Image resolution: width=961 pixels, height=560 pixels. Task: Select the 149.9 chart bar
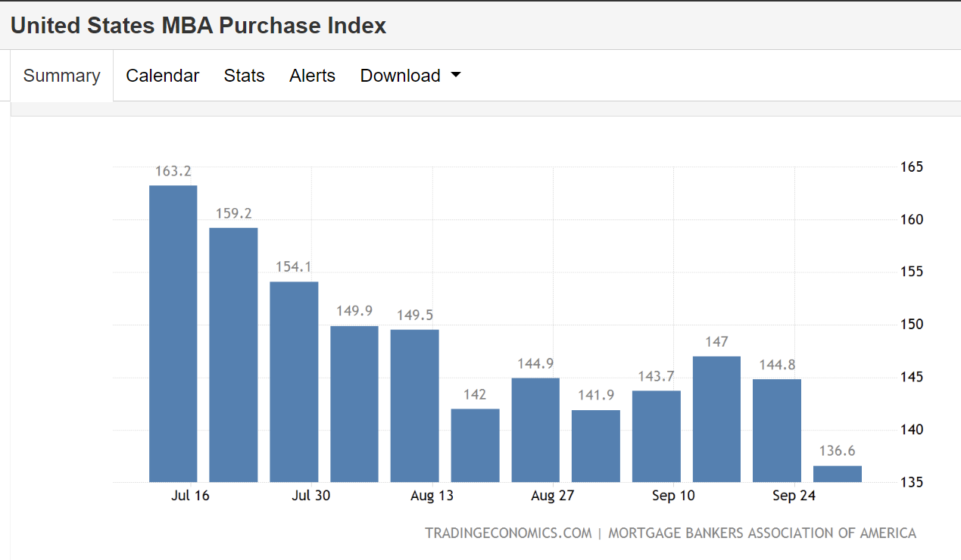pos(354,403)
